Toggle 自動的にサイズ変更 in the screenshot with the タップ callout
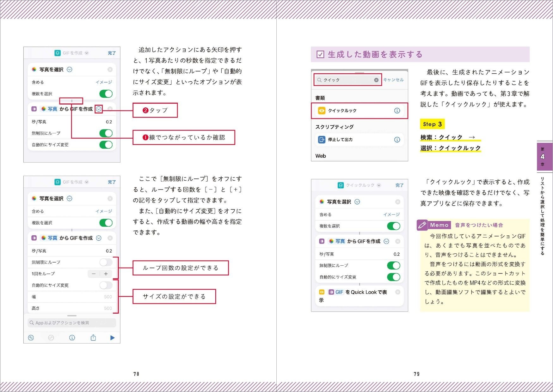553x392 pixels. click(106, 145)
